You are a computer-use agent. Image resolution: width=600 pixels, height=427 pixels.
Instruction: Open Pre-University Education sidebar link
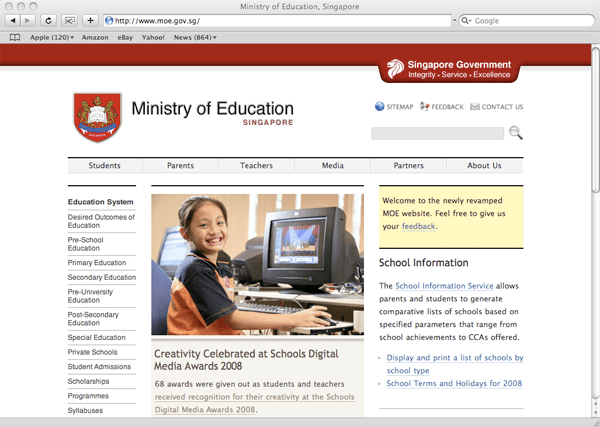90,296
